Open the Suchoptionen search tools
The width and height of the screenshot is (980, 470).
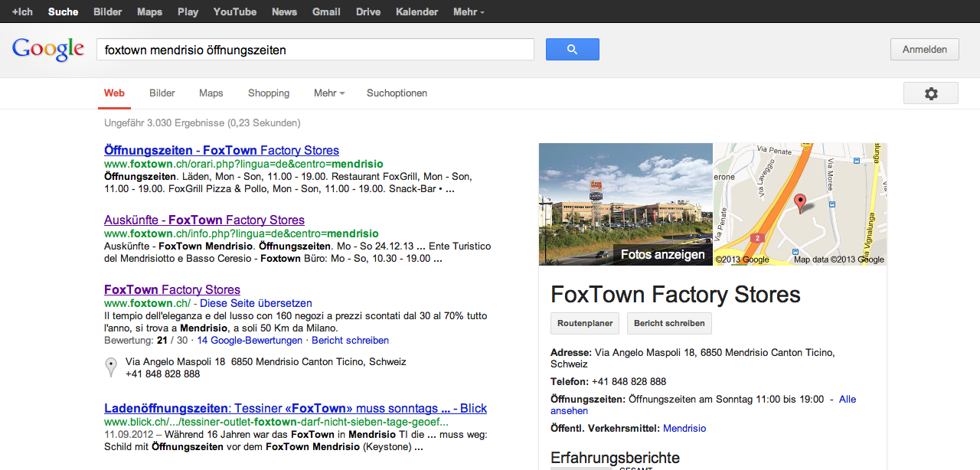[x=397, y=93]
